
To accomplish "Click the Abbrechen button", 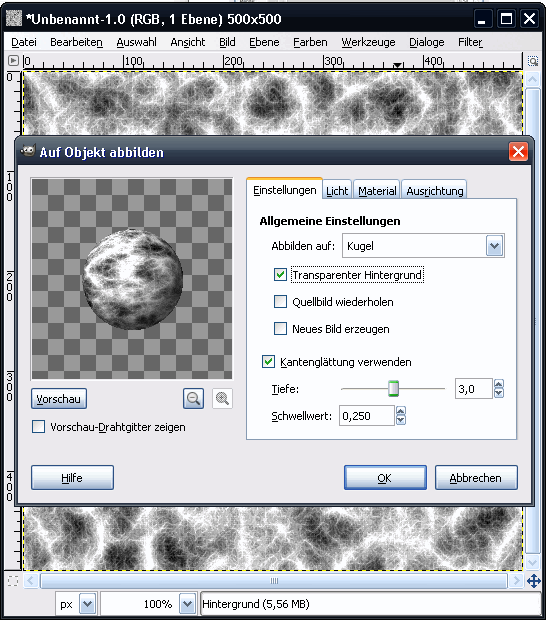I will [x=476, y=478].
